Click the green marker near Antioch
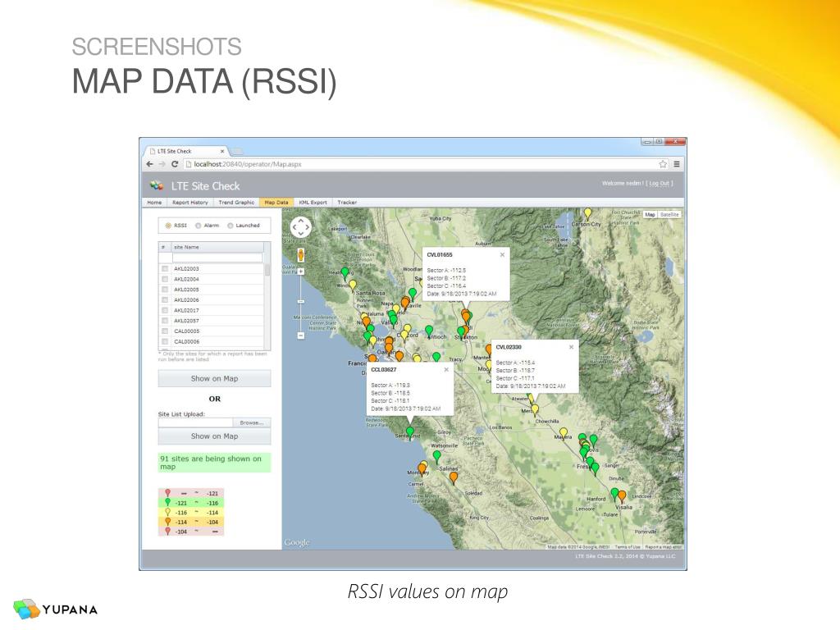Screen dimensions: 840x630 point(429,331)
